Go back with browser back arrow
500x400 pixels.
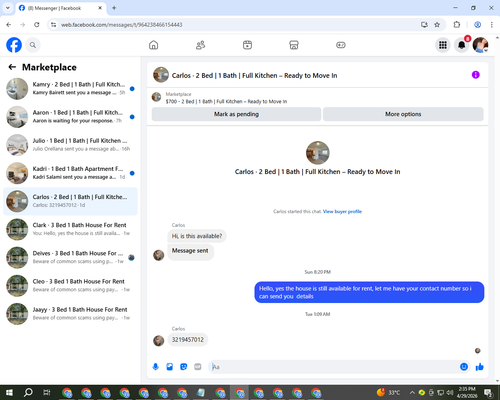coord(9,25)
